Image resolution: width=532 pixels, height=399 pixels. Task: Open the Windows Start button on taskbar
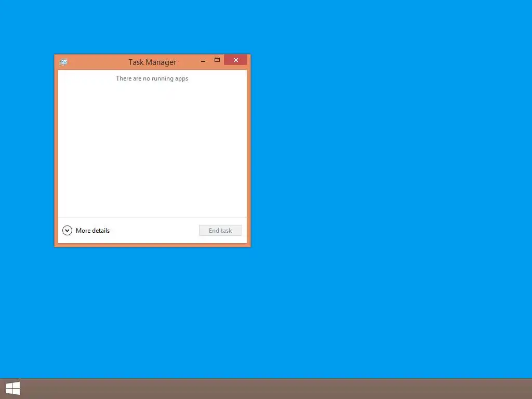tap(13, 388)
